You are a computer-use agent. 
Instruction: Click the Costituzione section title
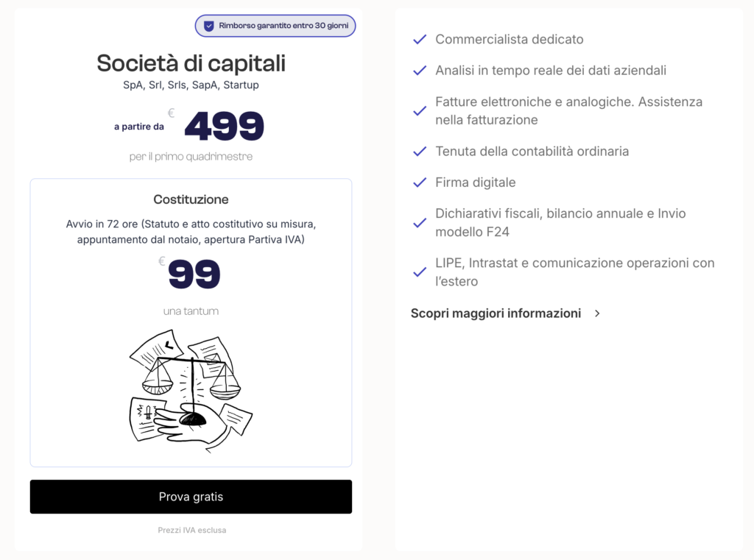(x=191, y=199)
